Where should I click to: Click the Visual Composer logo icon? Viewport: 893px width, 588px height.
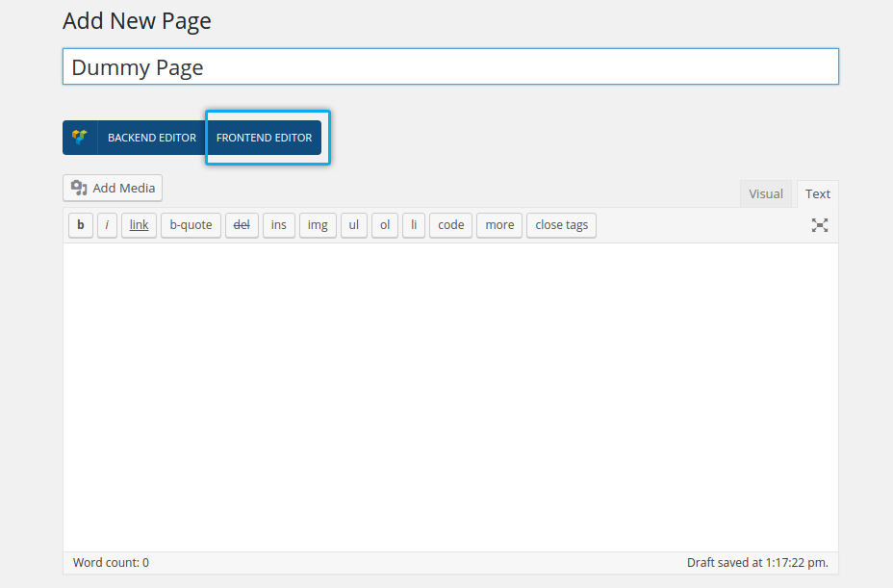[x=80, y=138]
